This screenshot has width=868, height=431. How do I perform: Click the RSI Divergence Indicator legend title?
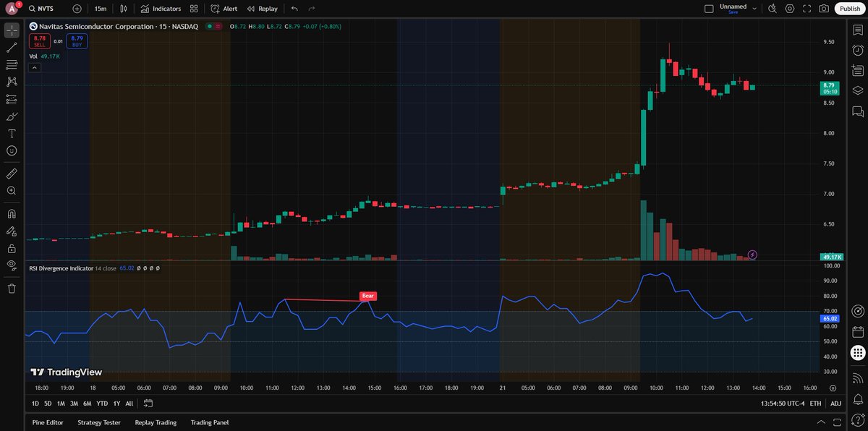tap(60, 268)
